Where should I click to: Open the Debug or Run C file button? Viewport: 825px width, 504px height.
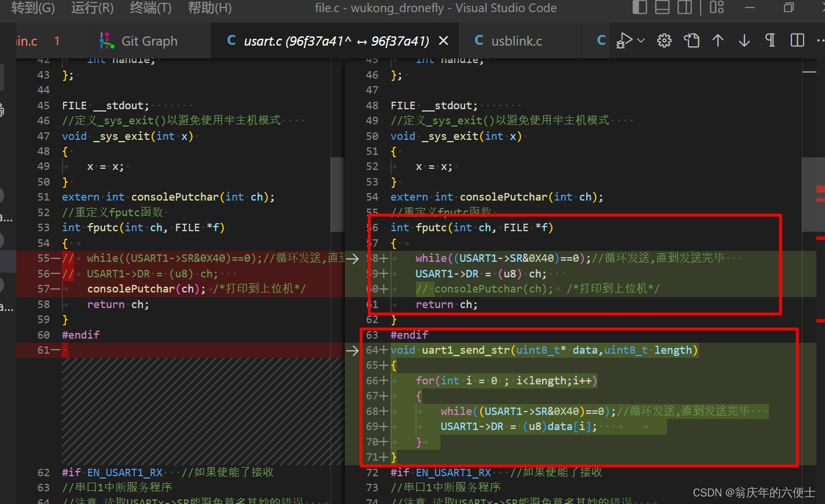[624, 40]
